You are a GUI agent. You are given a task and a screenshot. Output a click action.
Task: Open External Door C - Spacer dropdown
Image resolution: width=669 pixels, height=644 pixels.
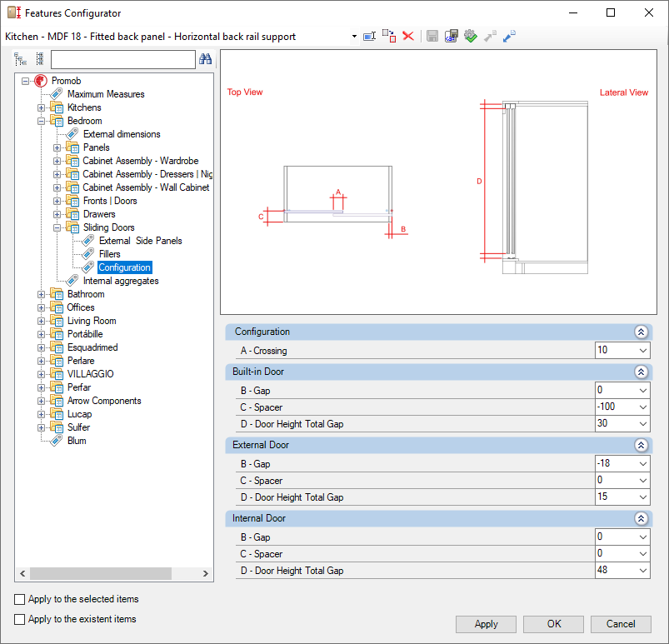click(x=643, y=480)
